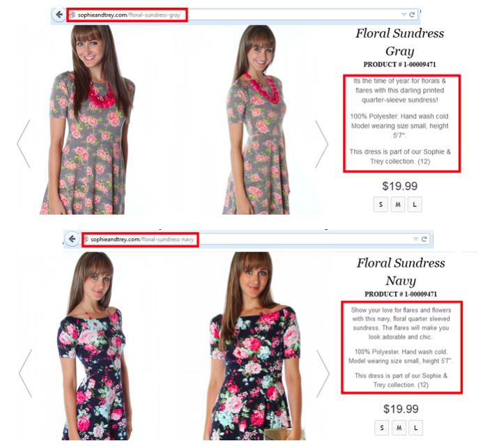Select size M for the gray sundress
Screen dimensions: 485x448
point(398,204)
